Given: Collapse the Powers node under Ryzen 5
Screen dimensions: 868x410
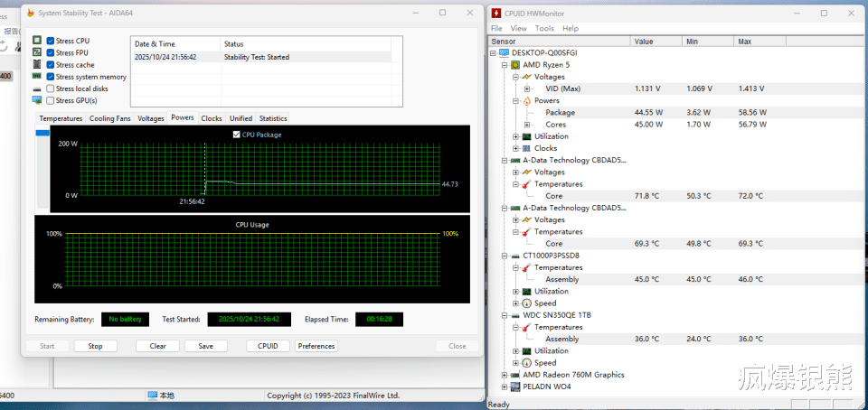Looking at the screenshot, I should point(516,100).
